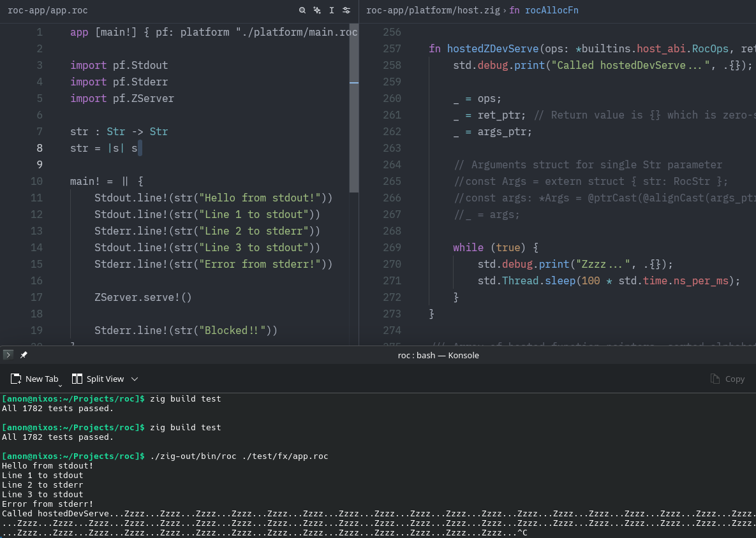The height and width of the screenshot is (538, 756).
Task: Click the roc-app/app.roc breadcrumb
Action: (48, 11)
